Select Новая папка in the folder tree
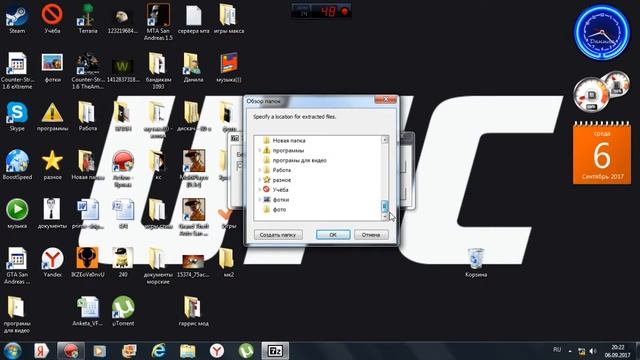640x360 pixels. [x=289, y=140]
